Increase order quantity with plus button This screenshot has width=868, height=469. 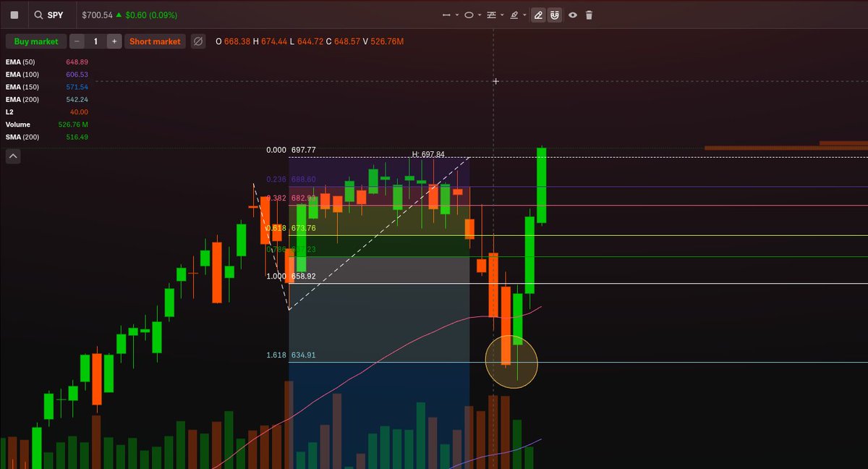[114, 41]
